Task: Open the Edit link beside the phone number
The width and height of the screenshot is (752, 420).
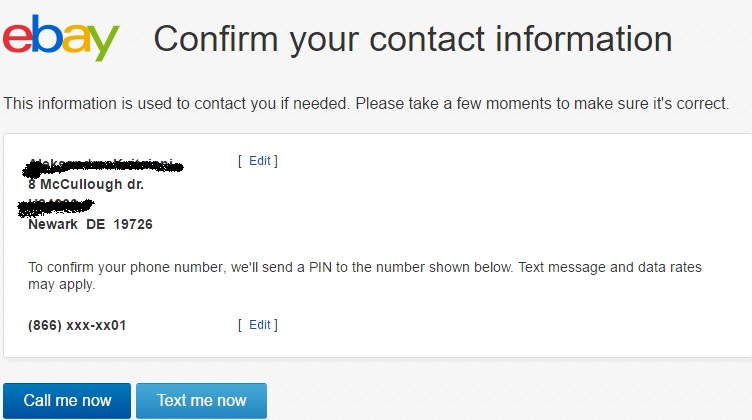Action: 259,325
